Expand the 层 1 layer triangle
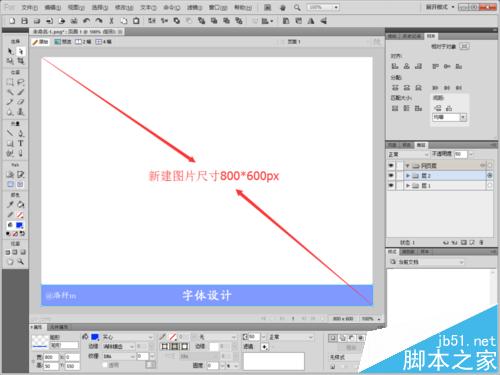Screen dimensions: 500x375 (408, 186)
